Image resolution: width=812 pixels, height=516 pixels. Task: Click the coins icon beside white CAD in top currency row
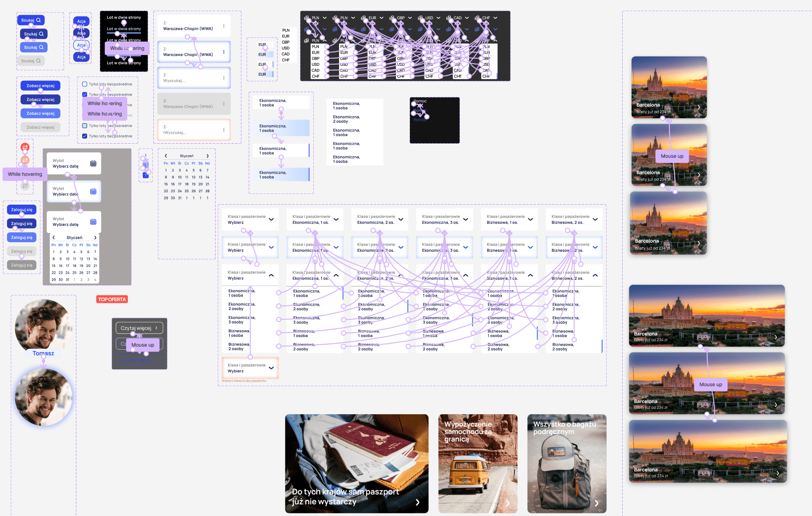[x=449, y=18]
